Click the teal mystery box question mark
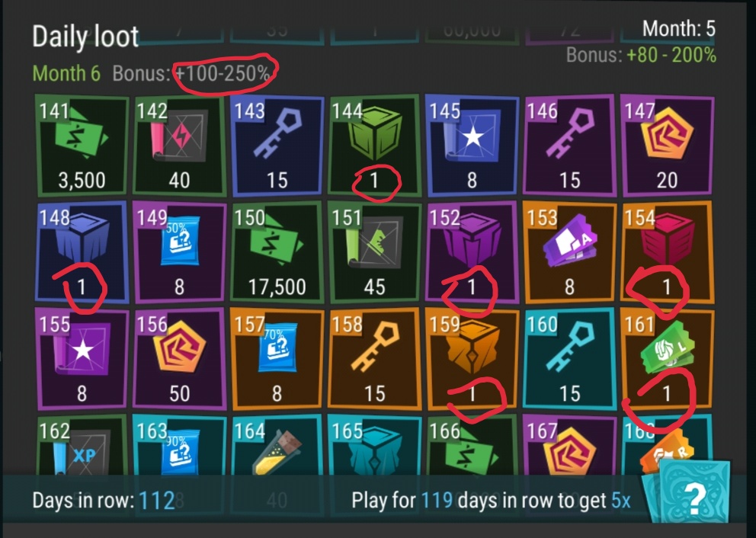Screen dimensions: 756x538 [x=690, y=492]
